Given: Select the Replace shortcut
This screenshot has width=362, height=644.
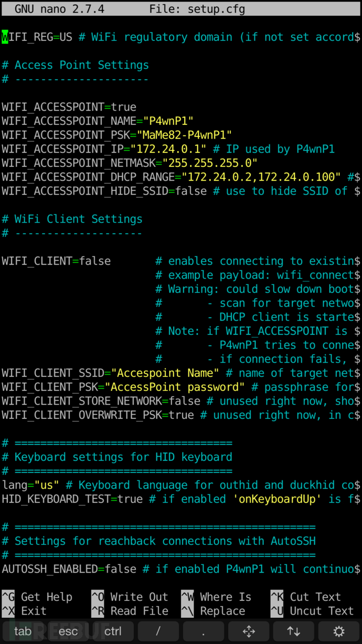Looking at the screenshot, I should (213, 611).
